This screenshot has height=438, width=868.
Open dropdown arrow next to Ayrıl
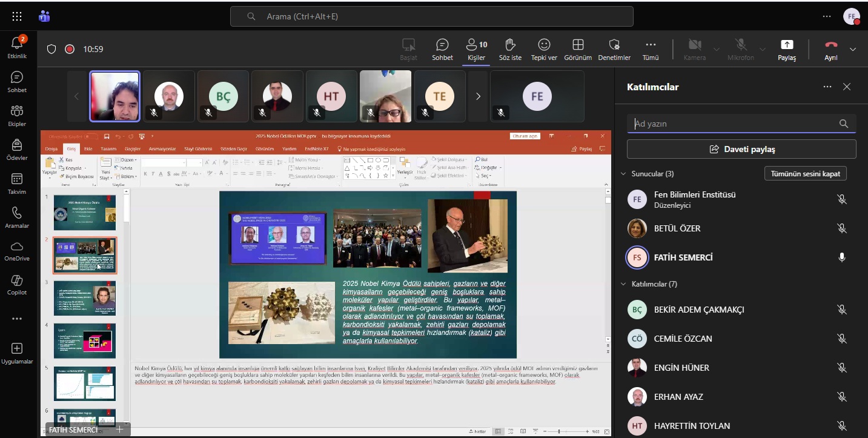click(x=853, y=49)
